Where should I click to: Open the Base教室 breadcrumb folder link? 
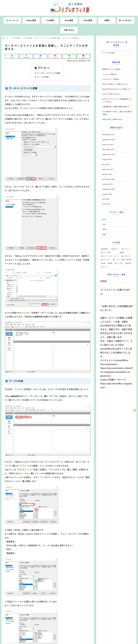click(16, 38)
